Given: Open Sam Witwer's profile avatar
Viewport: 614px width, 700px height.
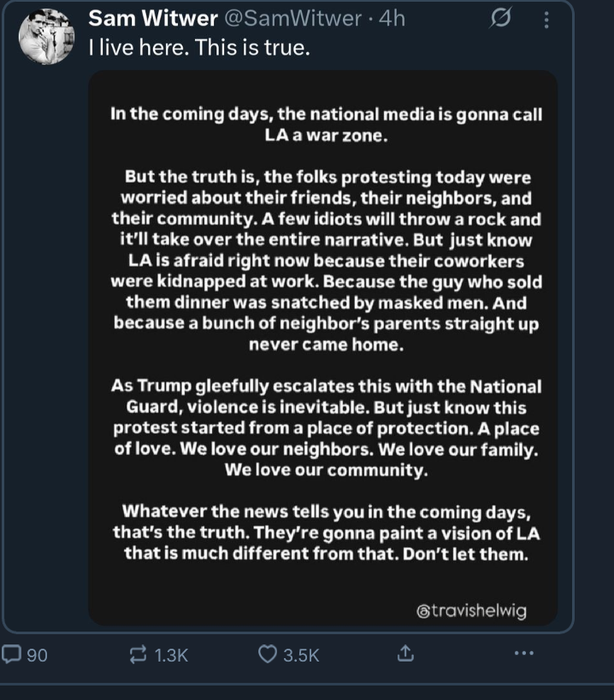Looking at the screenshot, I should (46, 37).
